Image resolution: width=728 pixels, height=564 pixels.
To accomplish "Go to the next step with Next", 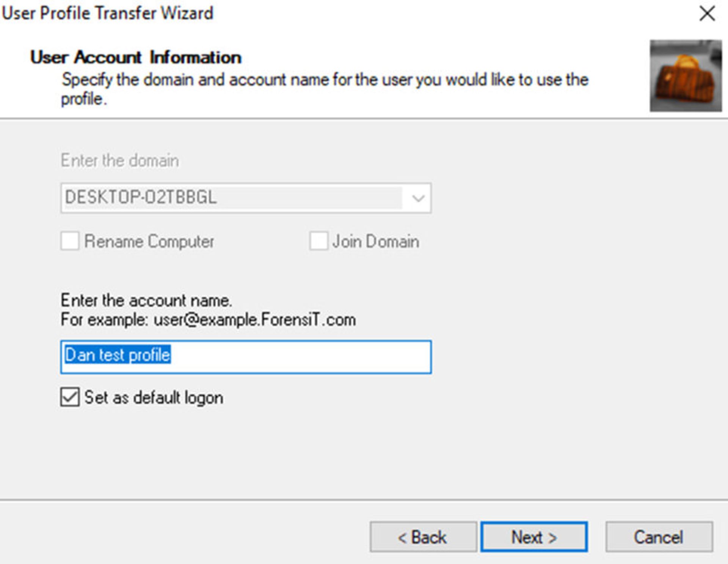I will (x=534, y=537).
